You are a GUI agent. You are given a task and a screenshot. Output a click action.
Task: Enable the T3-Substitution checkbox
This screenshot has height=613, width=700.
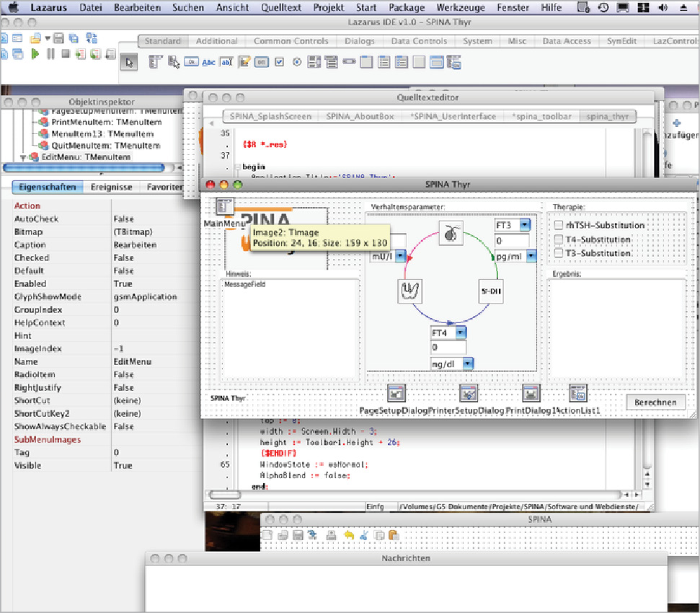559,253
